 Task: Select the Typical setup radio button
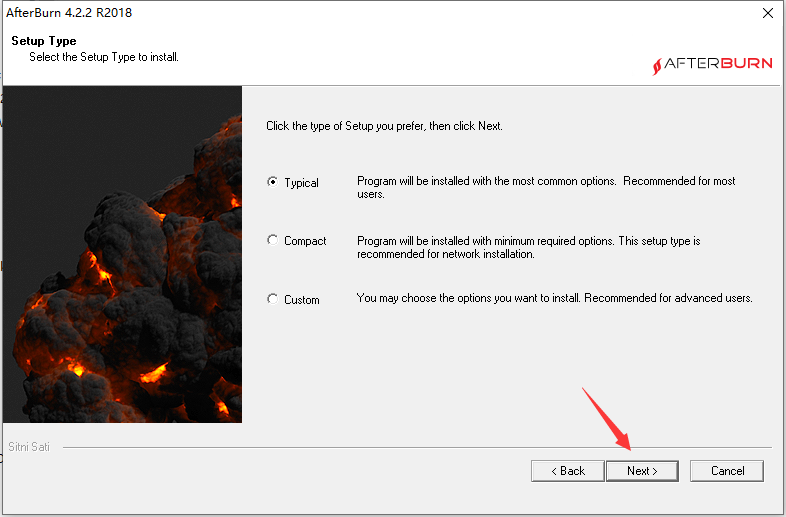[x=273, y=182]
